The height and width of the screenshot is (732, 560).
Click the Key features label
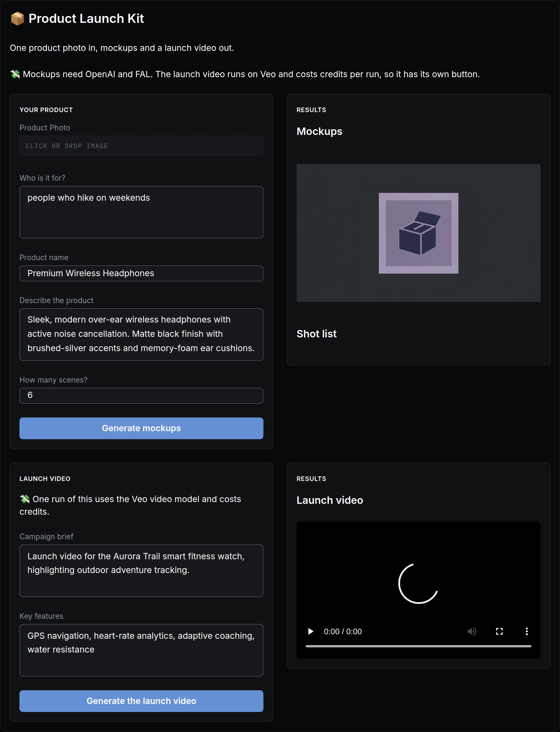pos(41,616)
